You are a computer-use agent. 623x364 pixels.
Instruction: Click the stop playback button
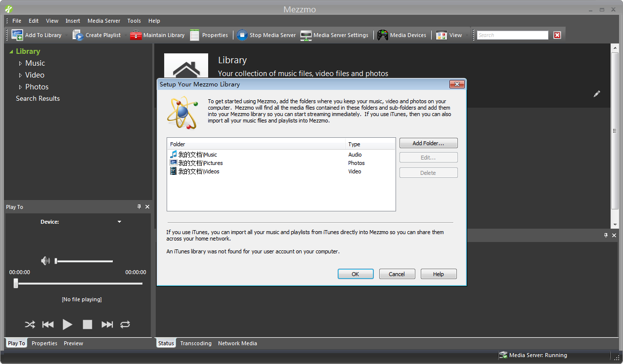[x=88, y=324]
